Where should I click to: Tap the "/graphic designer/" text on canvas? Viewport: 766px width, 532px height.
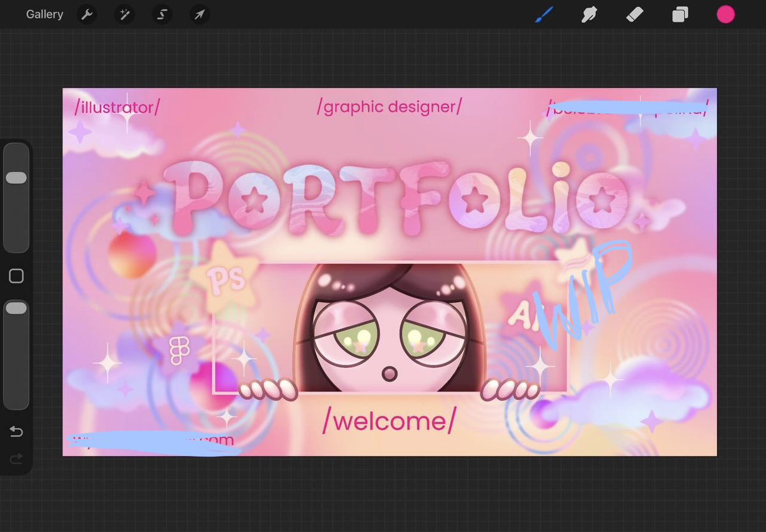click(x=389, y=107)
